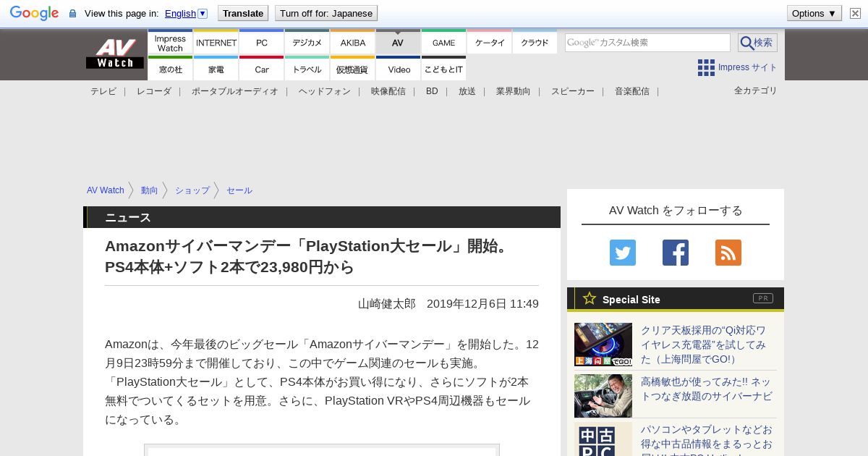
Task: Switch to Video tab
Action: [x=399, y=69]
